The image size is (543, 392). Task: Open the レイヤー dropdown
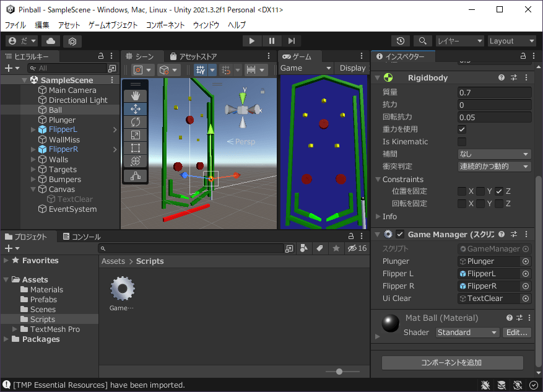[460, 41]
